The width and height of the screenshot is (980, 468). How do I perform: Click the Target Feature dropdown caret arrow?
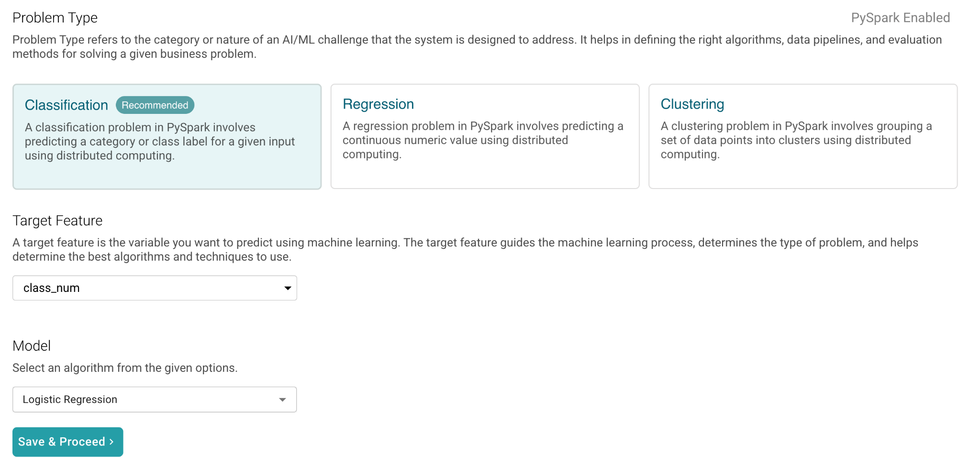coord(288,288)
